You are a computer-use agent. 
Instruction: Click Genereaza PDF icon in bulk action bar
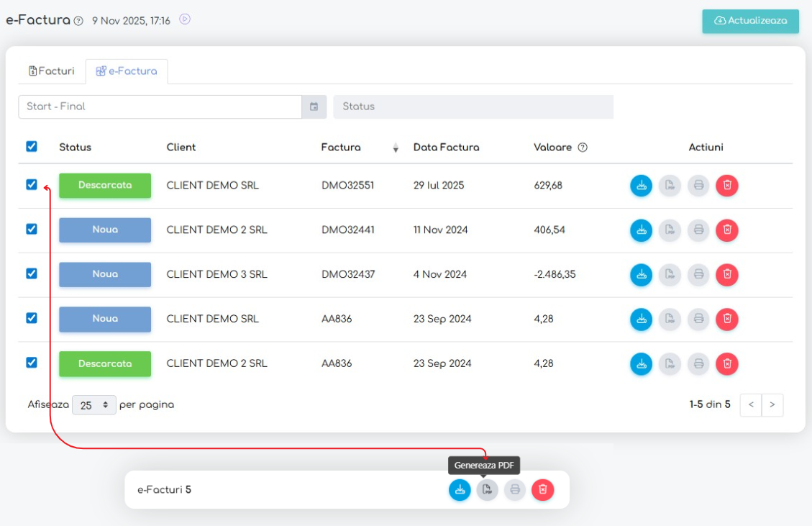tap(487, 490)
